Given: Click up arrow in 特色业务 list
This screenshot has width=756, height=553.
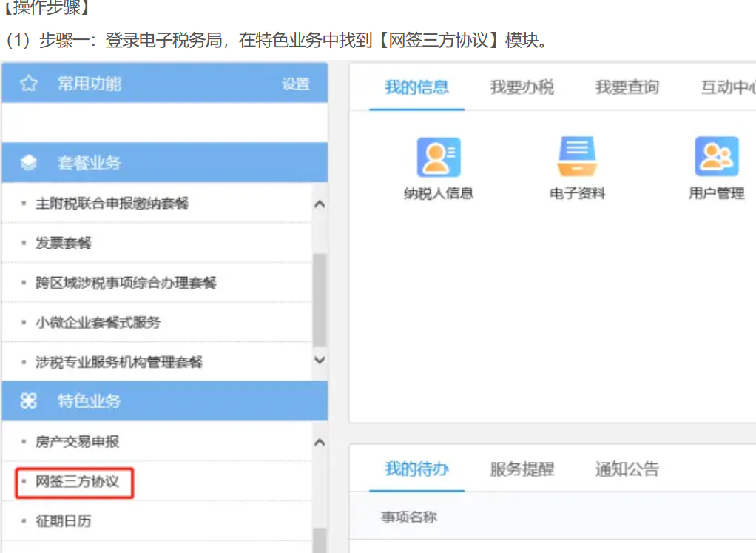Looking at the screenshot, I should (320, 442).
